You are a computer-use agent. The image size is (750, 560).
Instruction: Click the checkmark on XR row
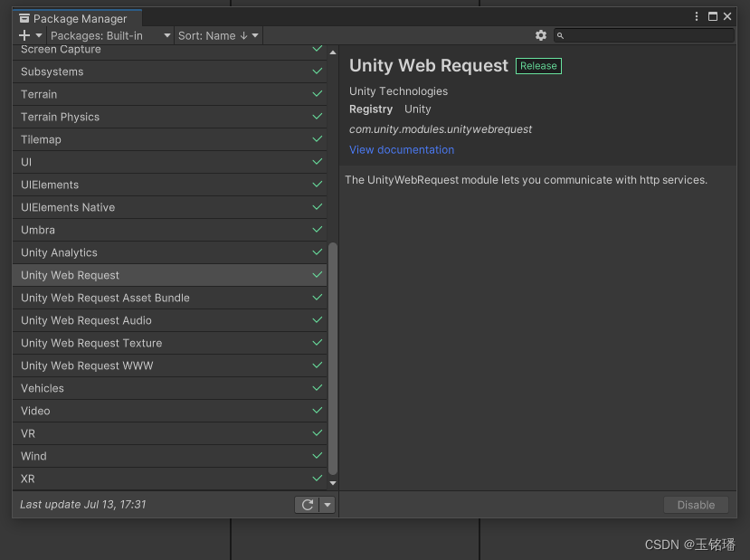point(317,479)
